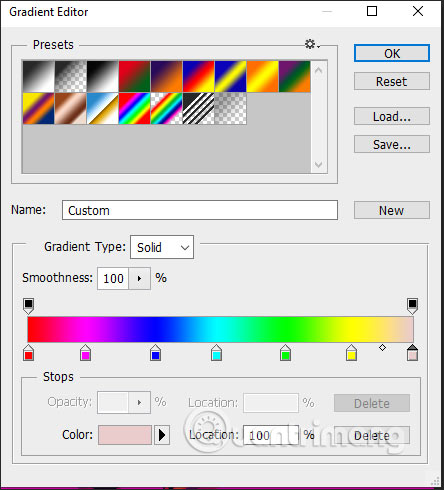The height and width of the screenshot is (490, 444).
Task: Open the Smoothness slider arrow
Action: pyautogui.click(x=140, y=278)
